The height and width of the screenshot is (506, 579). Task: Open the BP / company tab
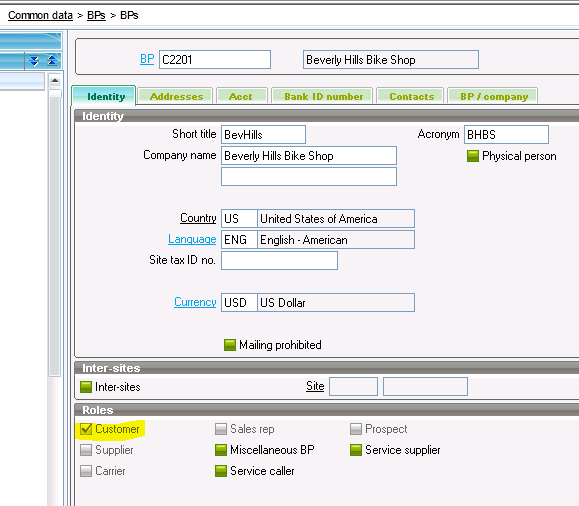pyautogui.click(x=494, y=96)
